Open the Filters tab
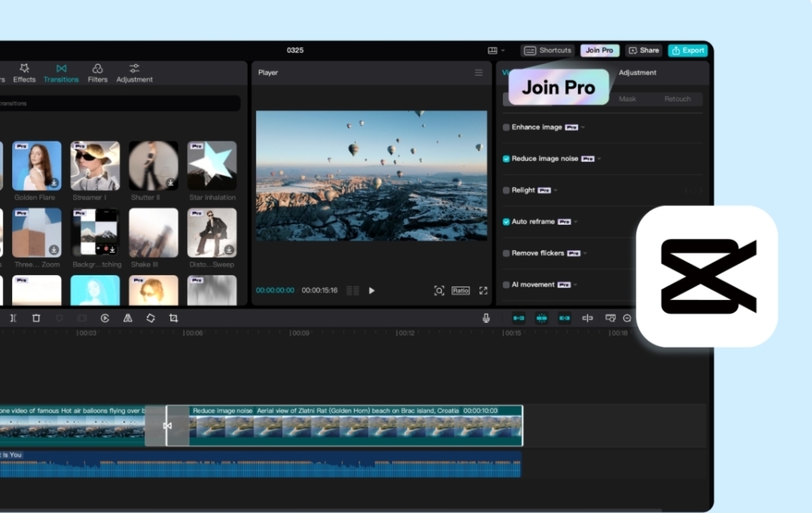 [x=97, y=73]
